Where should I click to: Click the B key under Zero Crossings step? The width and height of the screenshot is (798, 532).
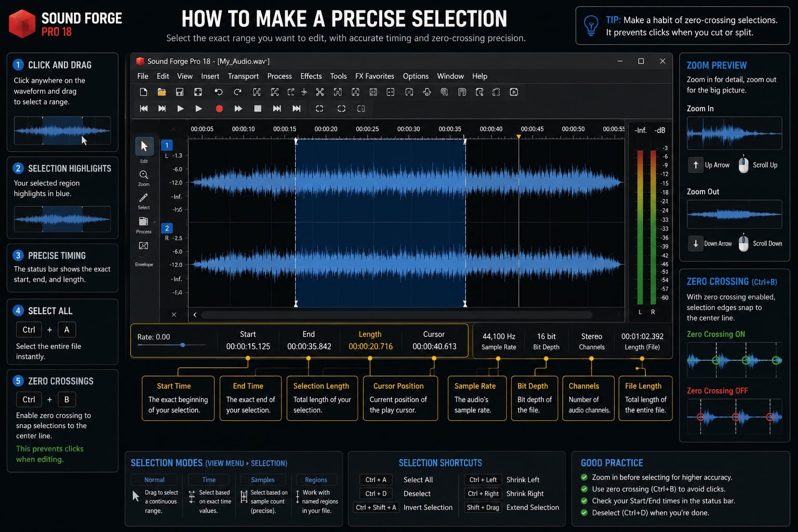click(66, 400)
